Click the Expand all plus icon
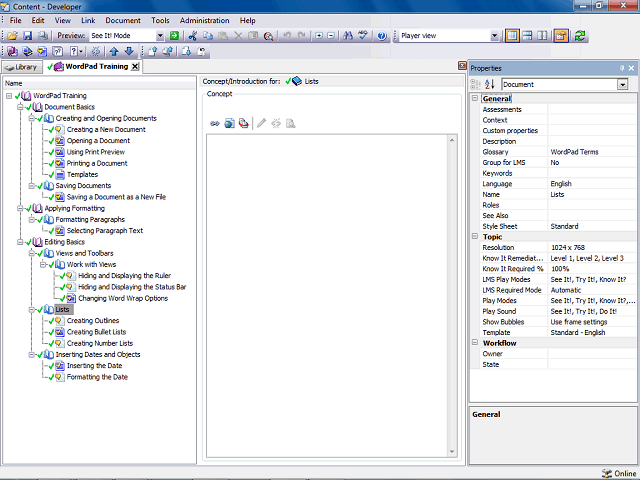This screenshot has height=480, width=640. [319, 36]
